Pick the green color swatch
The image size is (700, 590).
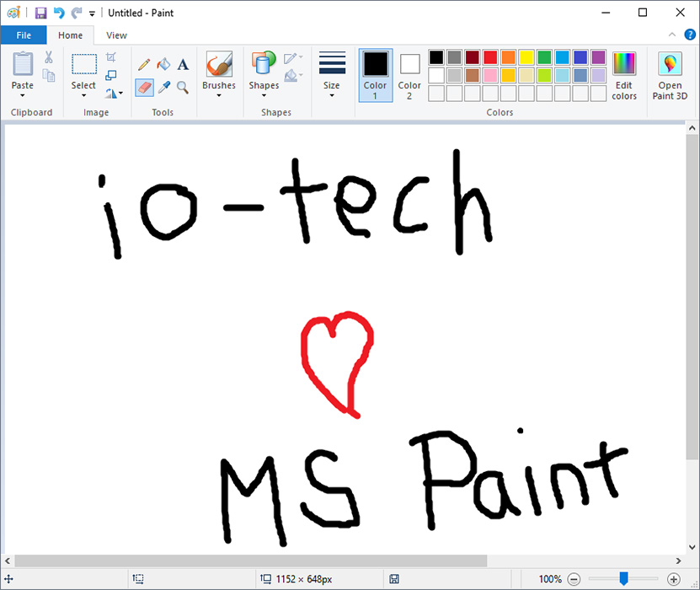[544, 57]
